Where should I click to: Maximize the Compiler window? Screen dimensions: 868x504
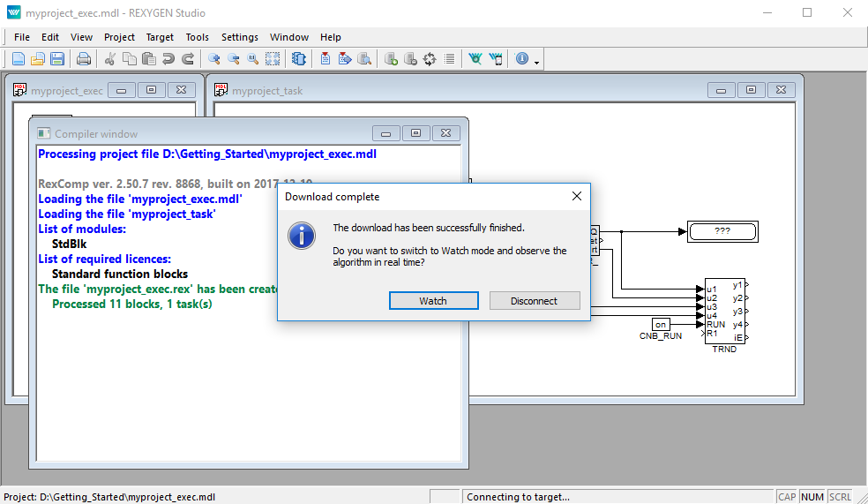416,133
